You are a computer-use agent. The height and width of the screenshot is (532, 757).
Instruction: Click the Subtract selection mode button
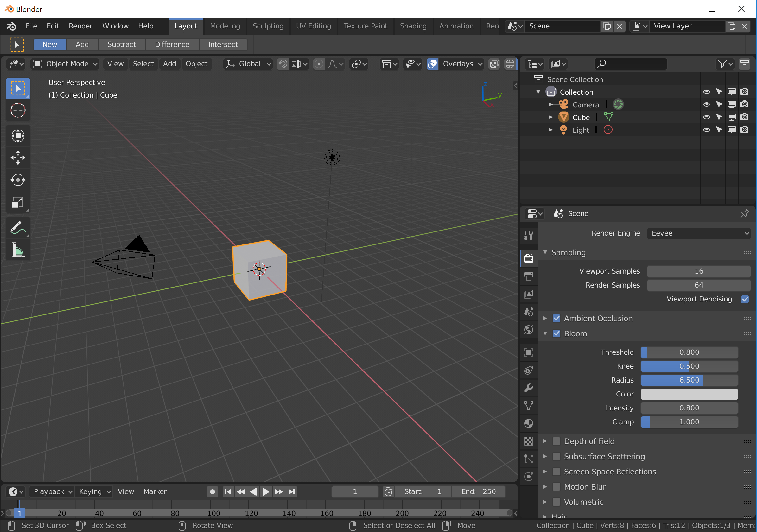122,45
